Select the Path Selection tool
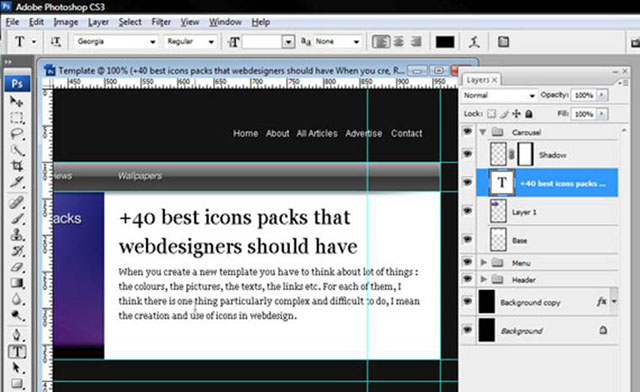This screenshot has height=392, width=640. click(16, 368)
